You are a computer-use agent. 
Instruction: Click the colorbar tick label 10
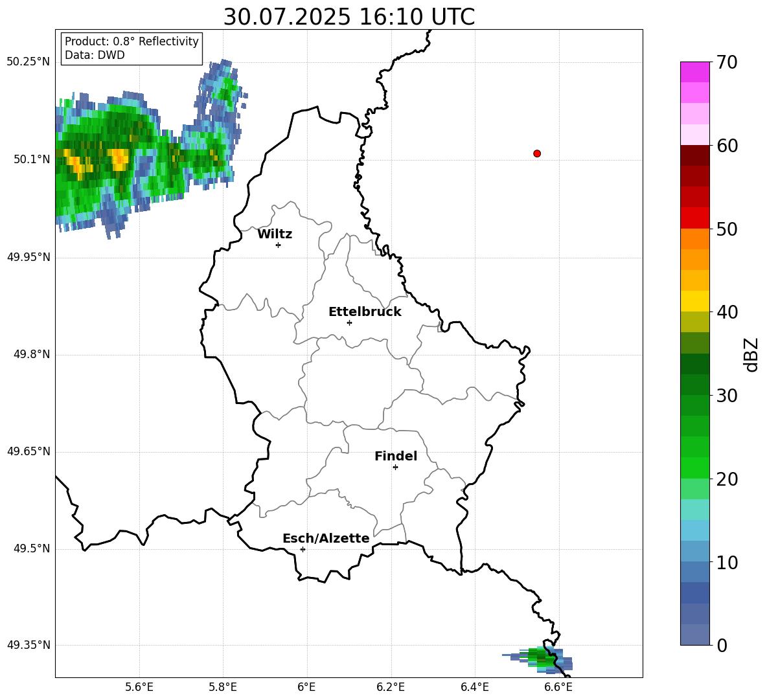tap(727, 563)
